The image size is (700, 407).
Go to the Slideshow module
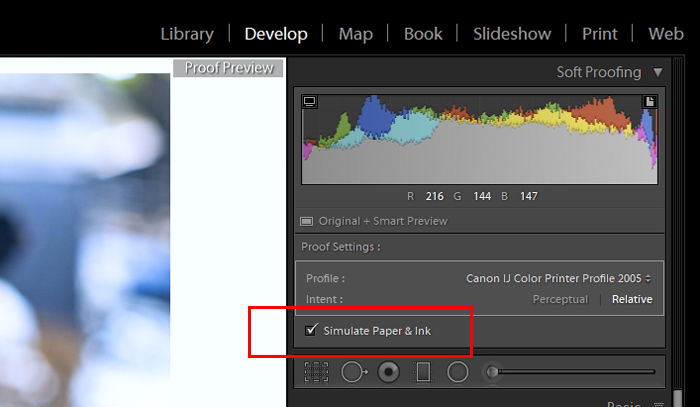click(x=512, y=34)
